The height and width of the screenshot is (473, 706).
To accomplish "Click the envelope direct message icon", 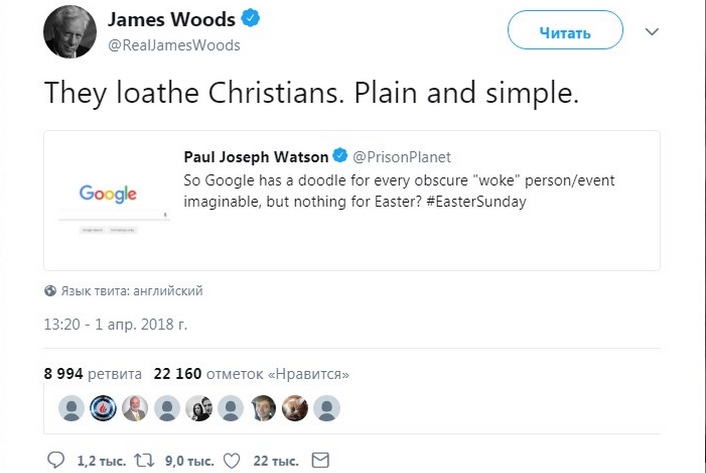I will pos(320,460).
